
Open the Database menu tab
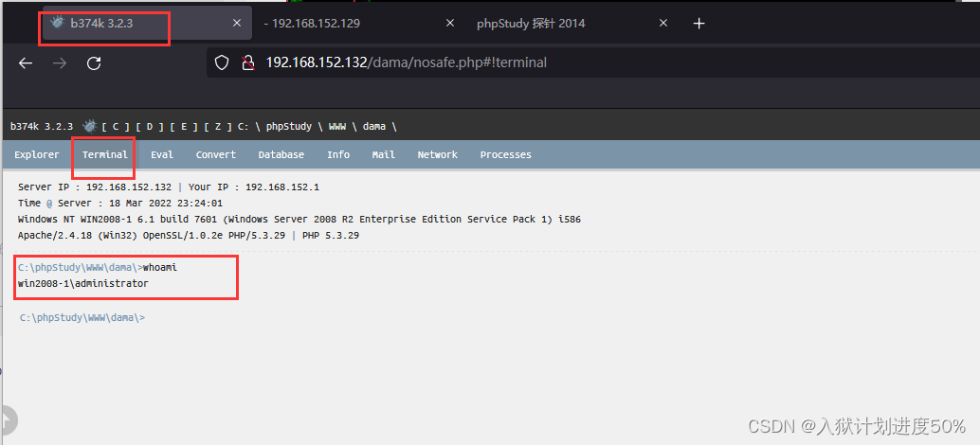(281, 154)
